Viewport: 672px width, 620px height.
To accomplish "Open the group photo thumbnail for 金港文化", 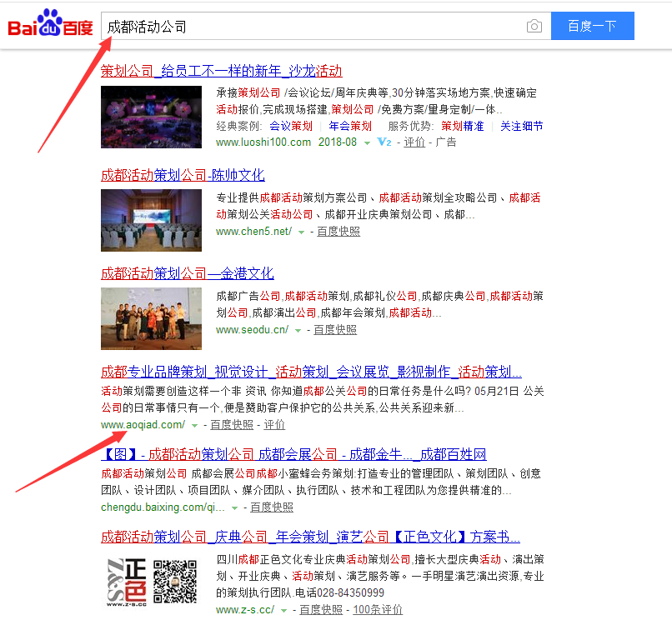I will pos(151,319).
